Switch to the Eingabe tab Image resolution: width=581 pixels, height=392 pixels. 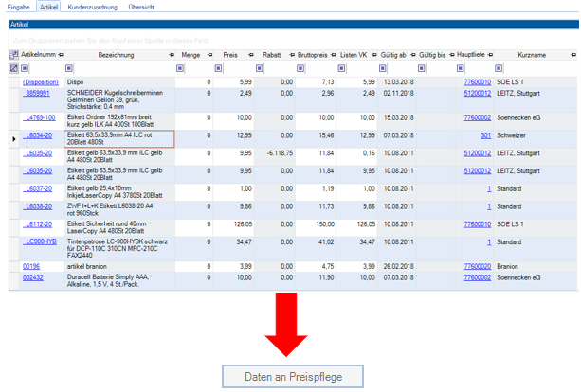(x=18, y=7)
